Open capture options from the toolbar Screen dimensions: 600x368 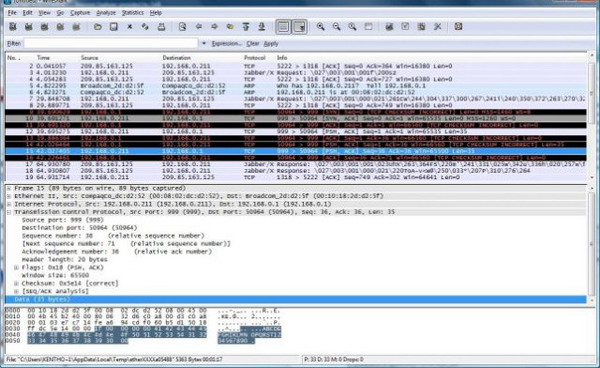pos(28,27)
